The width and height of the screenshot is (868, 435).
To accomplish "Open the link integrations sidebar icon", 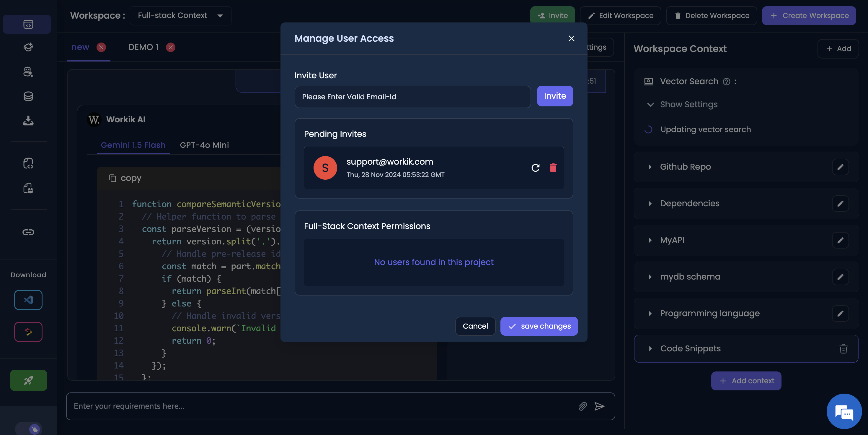I will 28,232.
